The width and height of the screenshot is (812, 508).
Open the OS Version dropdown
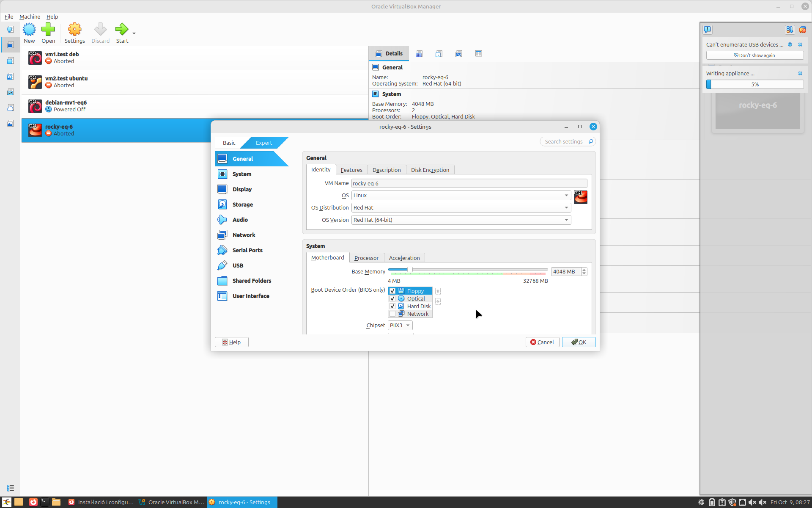coord(461,220)
